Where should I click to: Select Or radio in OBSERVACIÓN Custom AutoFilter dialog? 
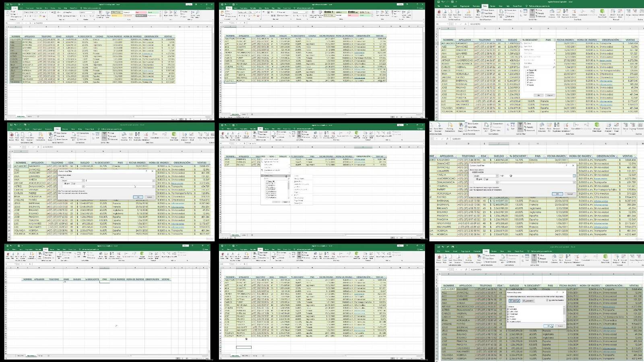click(x=485, y=179)
